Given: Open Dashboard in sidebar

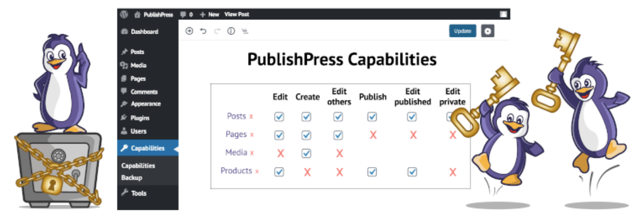Looking at the screenshot, I should point(140,32).
